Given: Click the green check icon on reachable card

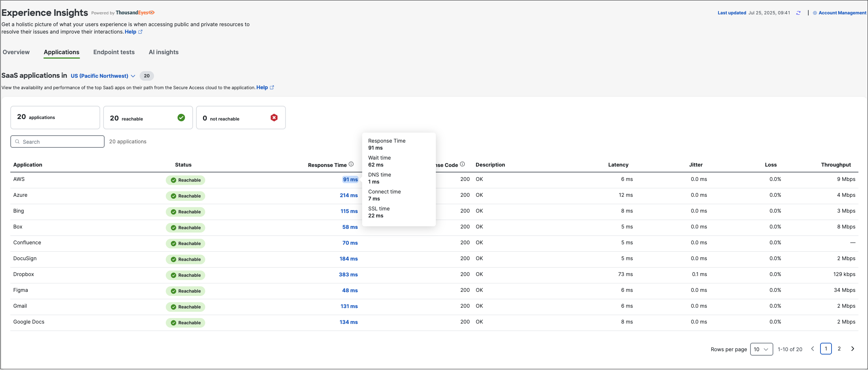Looking at the screenshot, I should 181,118.
